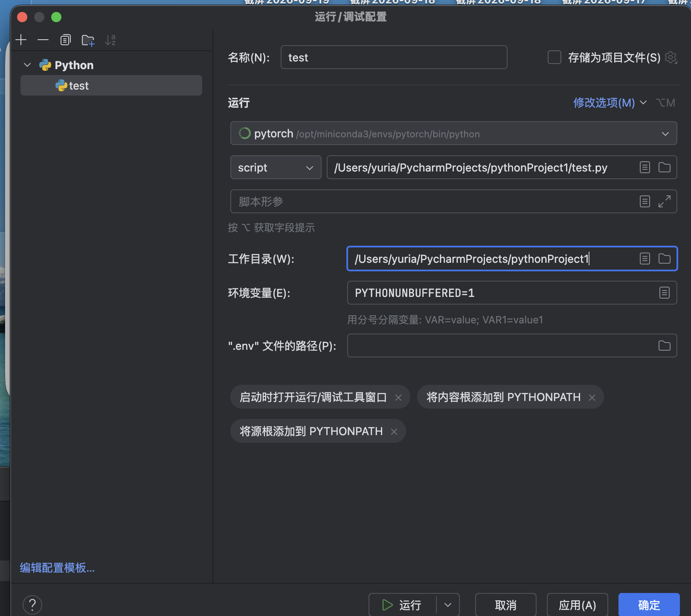691x616 pixels.
Task: Create a new configuration folder
Action: [88, 40]
